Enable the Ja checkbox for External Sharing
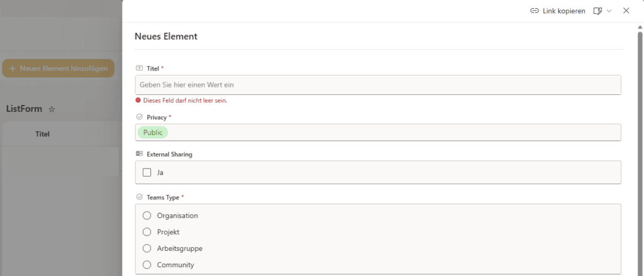This screenshot has width=644, height=276. pyautogui.click(x=147, y=172)
